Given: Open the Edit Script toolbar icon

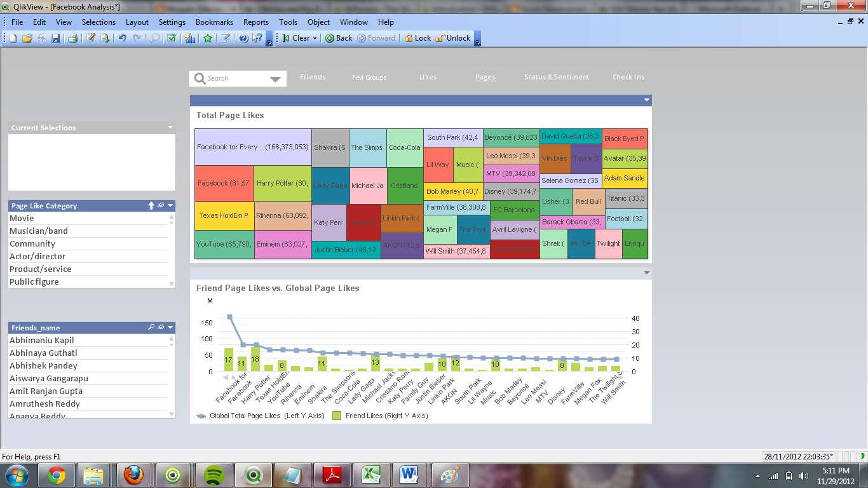Looking at the screenshot, I should tap(91, 38).
